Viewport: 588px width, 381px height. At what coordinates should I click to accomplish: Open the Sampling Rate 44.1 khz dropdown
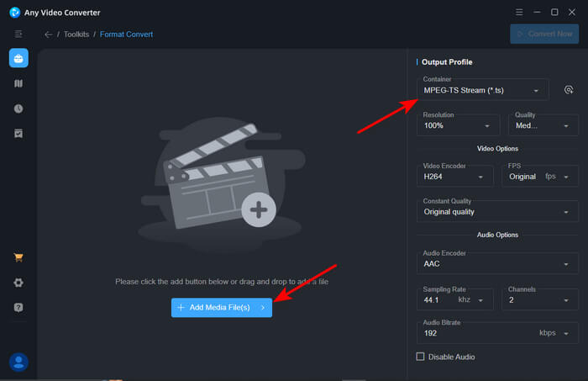pyautogui.click(x=455, y=299)
